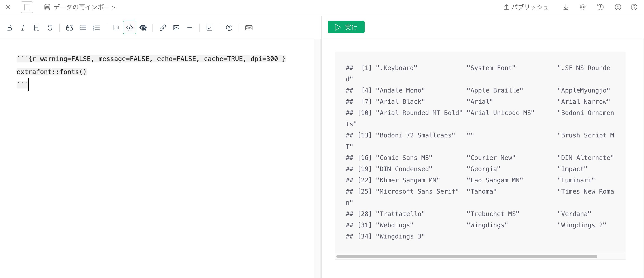The height and width of the screenshot is (278, 644).
Task: Click "Andale Mono" in the output
Action: [x=400, y=90]
